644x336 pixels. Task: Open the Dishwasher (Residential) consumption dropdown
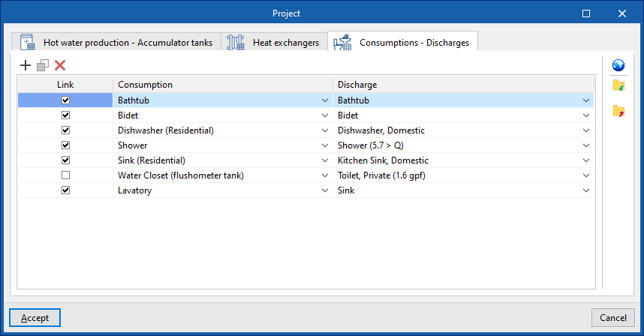pyautogui.click(x=325, y=130)
